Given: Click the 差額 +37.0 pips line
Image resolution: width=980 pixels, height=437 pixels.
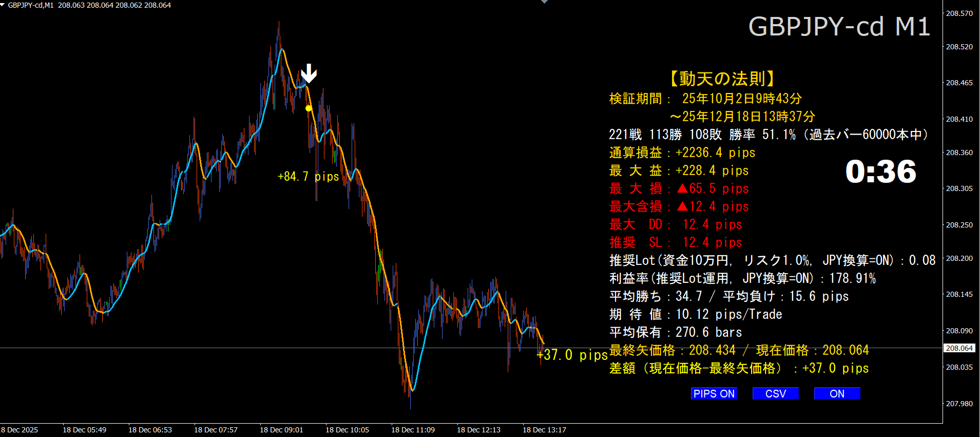Looking at the screenshot, I should (739, 368).
